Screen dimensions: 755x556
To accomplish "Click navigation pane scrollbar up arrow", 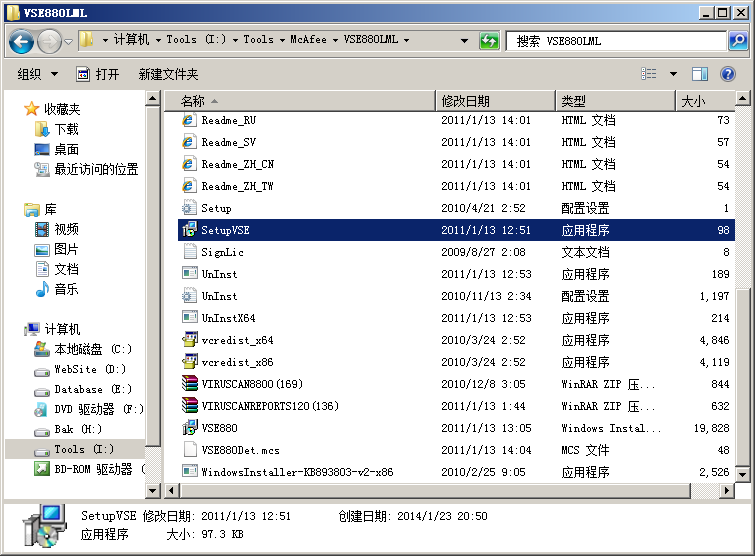I will (153, 99).
